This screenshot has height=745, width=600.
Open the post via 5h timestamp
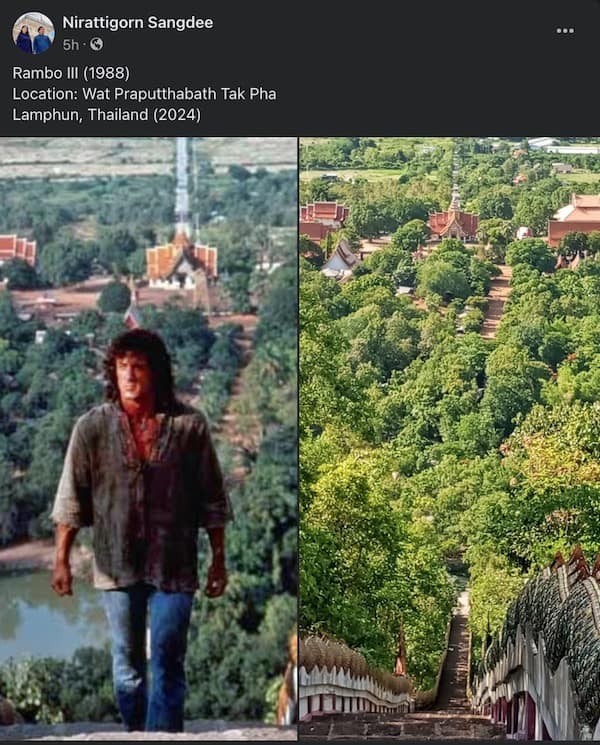70,45
